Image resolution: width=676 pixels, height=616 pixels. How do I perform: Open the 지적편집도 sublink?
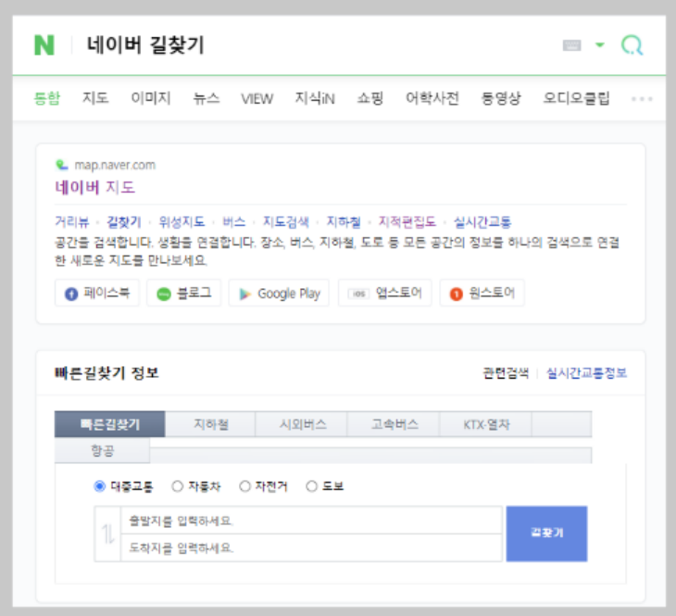[407, 221]
